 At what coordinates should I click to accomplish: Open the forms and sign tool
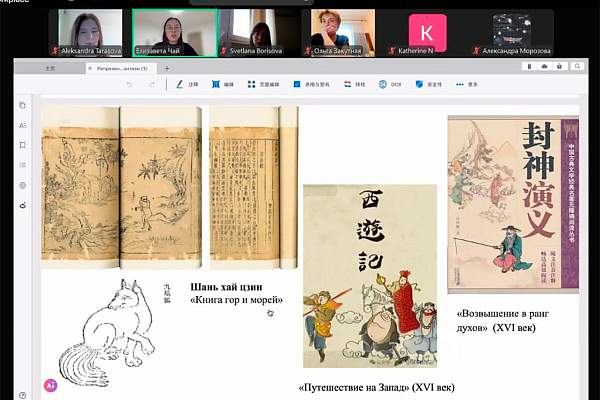click(x=311, y=84)
